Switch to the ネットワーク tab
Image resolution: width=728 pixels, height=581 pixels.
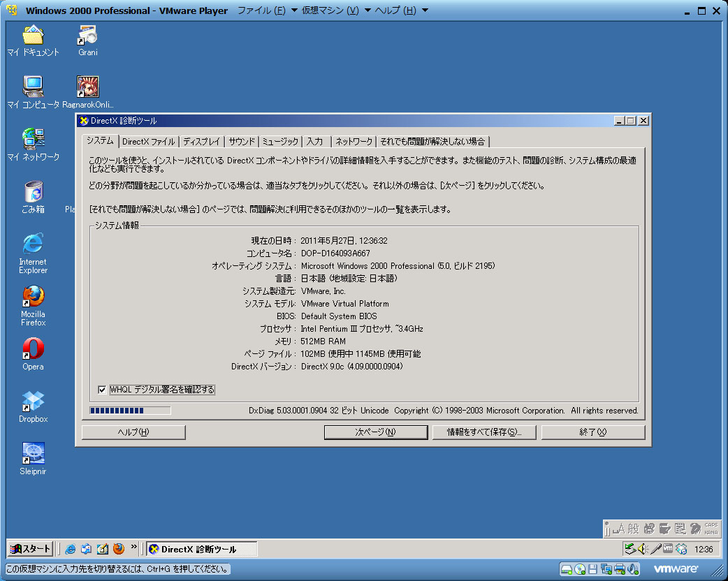[354, 142]
